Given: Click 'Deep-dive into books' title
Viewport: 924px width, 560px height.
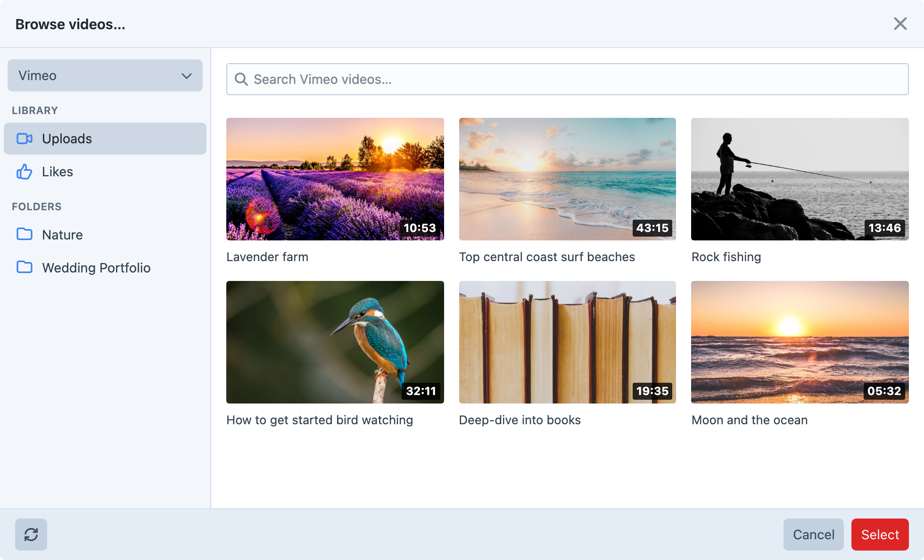Looking at the screenshot, I should pyautogui.click(x=520, y=420).
